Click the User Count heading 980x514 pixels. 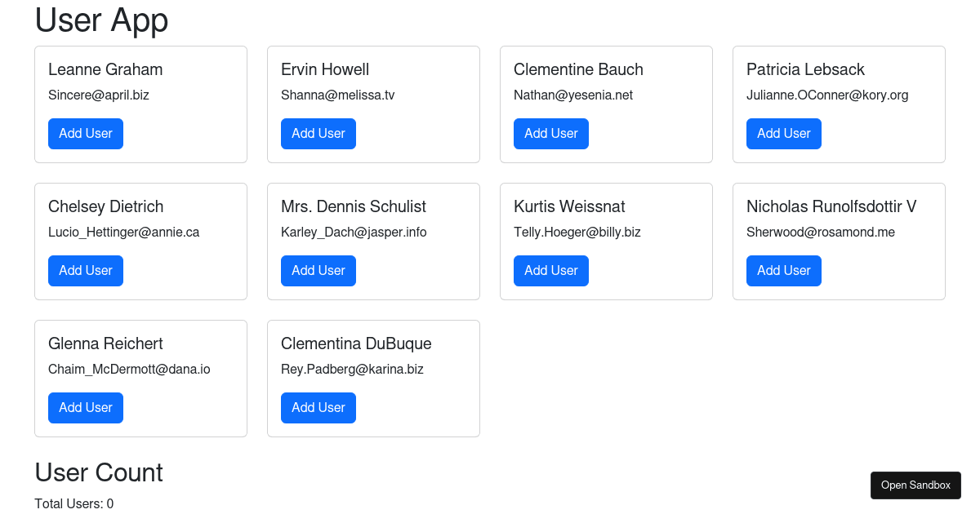click(99, 472)
